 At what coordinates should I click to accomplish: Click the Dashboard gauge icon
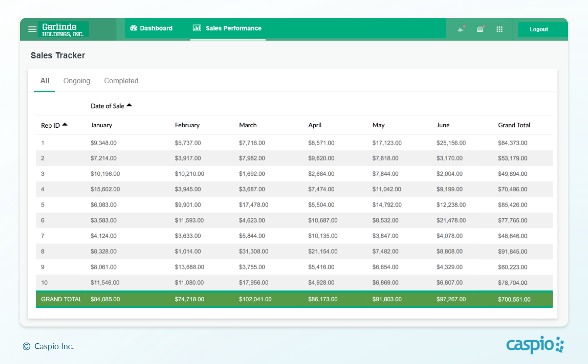[x=134, y=28]
